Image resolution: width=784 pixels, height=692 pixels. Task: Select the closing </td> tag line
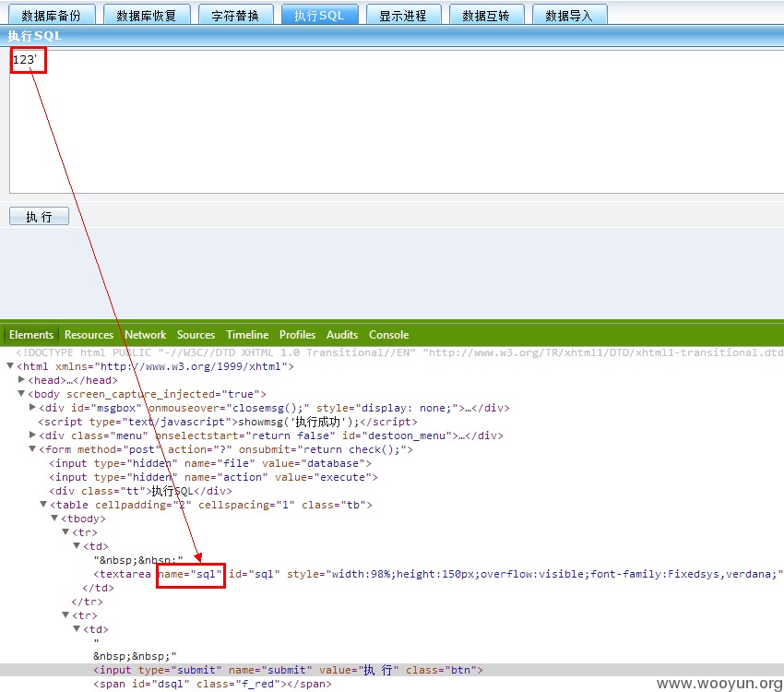98,588
